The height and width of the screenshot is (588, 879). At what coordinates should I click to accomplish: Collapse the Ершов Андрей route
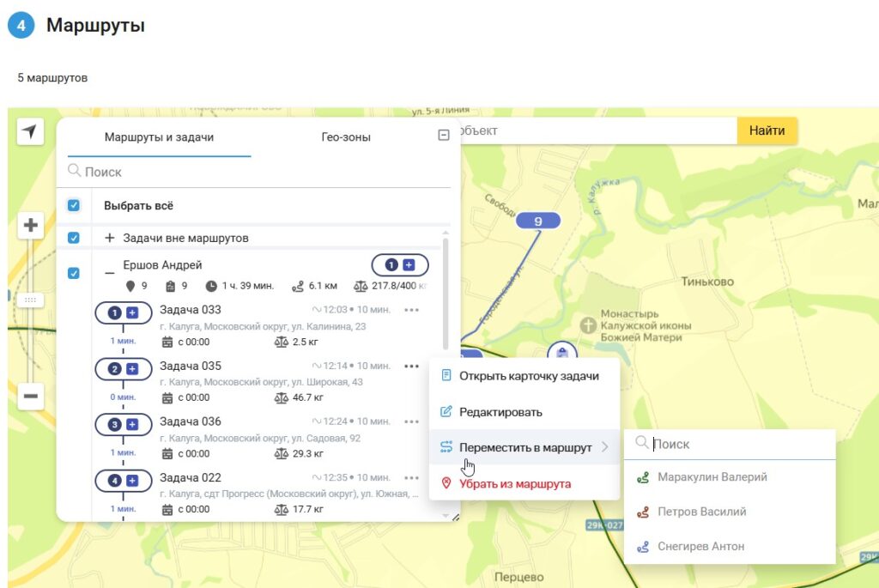pyautogui.click(x=109, y=273)
